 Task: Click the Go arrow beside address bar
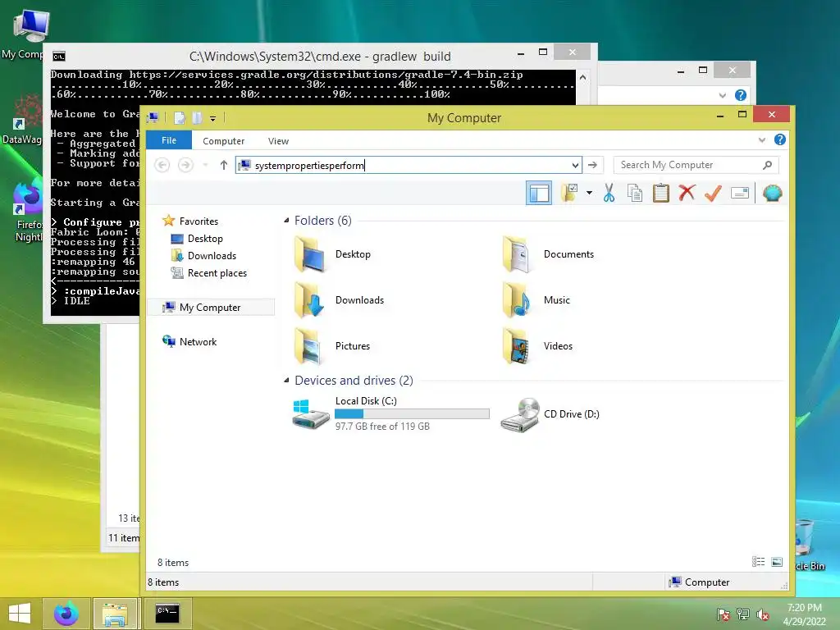593,165
